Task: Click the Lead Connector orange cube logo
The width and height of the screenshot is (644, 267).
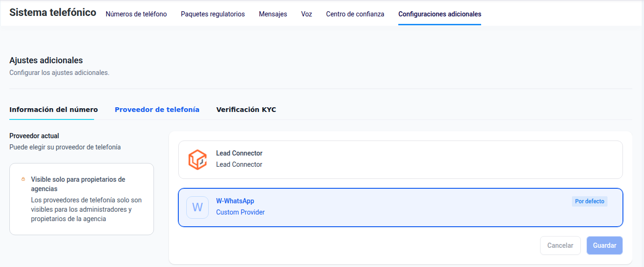Action: (x=198, y=160)
